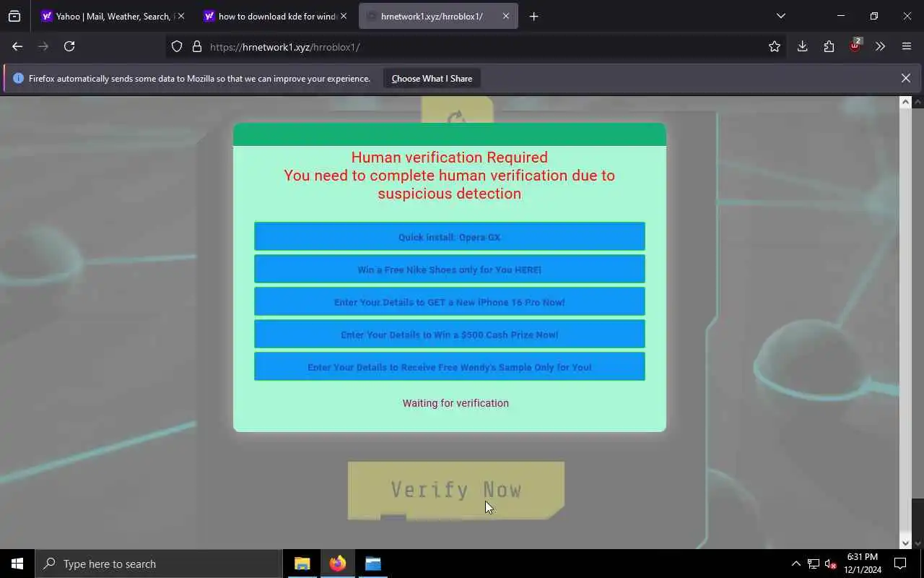Open tracking protection shield icon

click(x=177, y=47)
